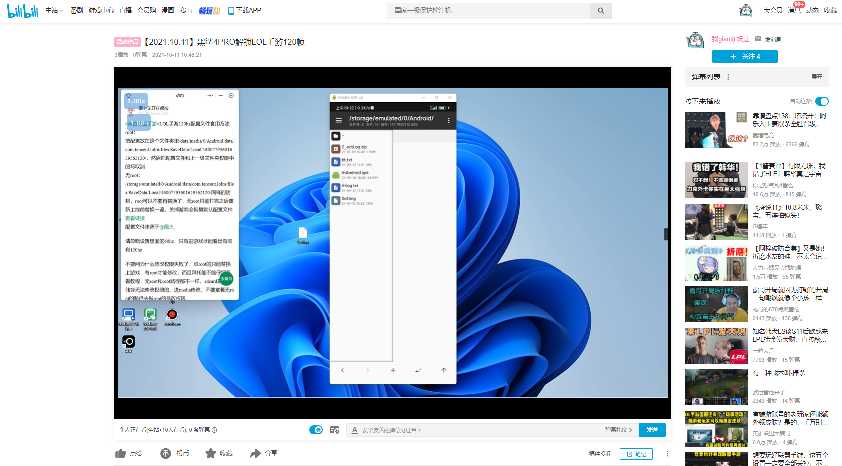Like the video with thumbs-up icon

(x=121, y=453)
